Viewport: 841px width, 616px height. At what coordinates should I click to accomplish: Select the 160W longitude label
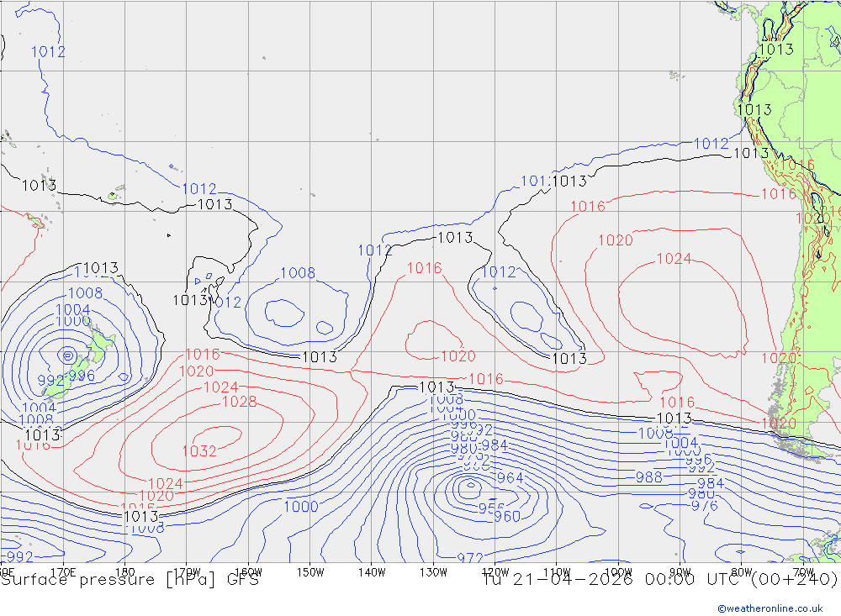pos(249,572)
